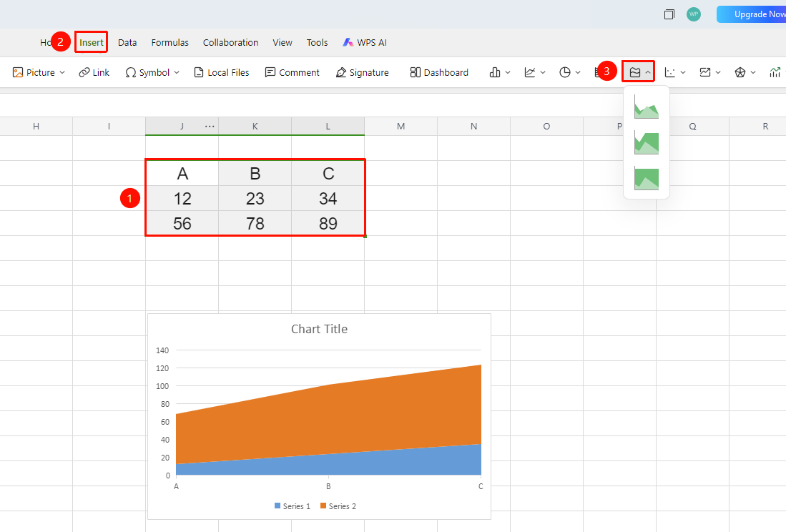Click the stock chart icon
786x532 pixels.
(x=775, y=73)
